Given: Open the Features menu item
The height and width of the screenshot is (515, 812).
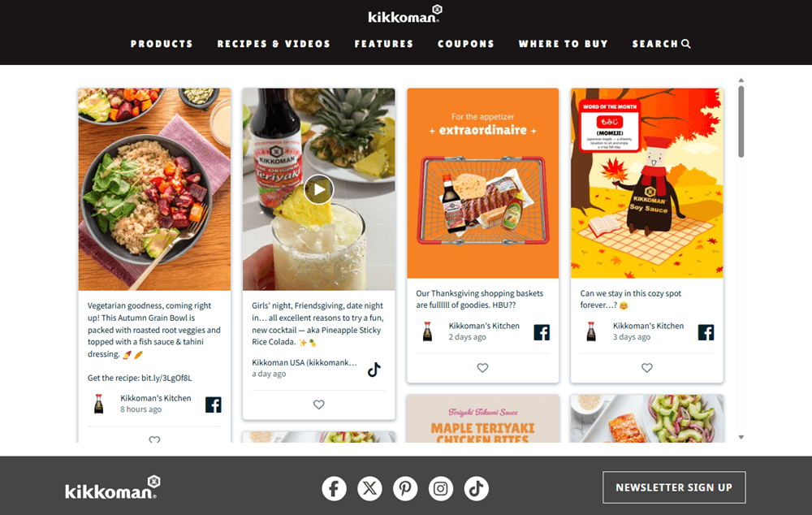Looking at the screenshot, I should pos(384,44).
